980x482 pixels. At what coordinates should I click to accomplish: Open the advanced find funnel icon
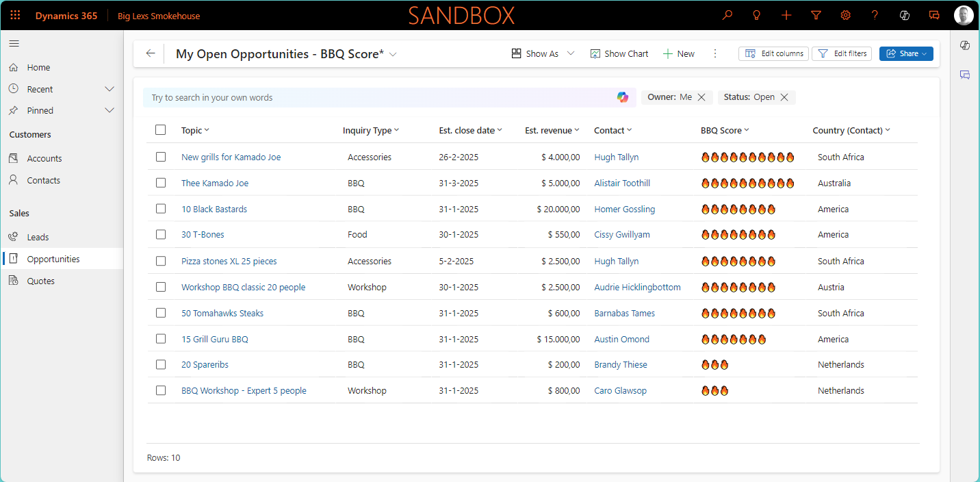coord(816,15)
